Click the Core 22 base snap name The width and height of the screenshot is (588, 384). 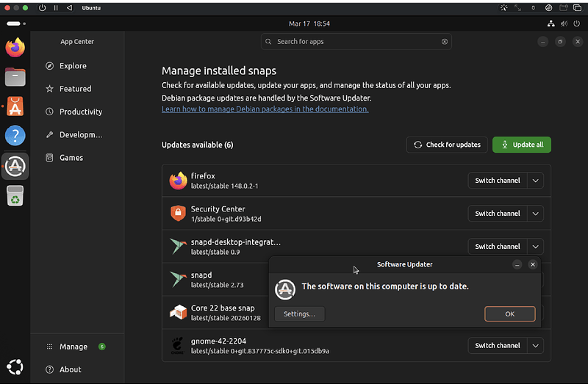click(223, 308)
